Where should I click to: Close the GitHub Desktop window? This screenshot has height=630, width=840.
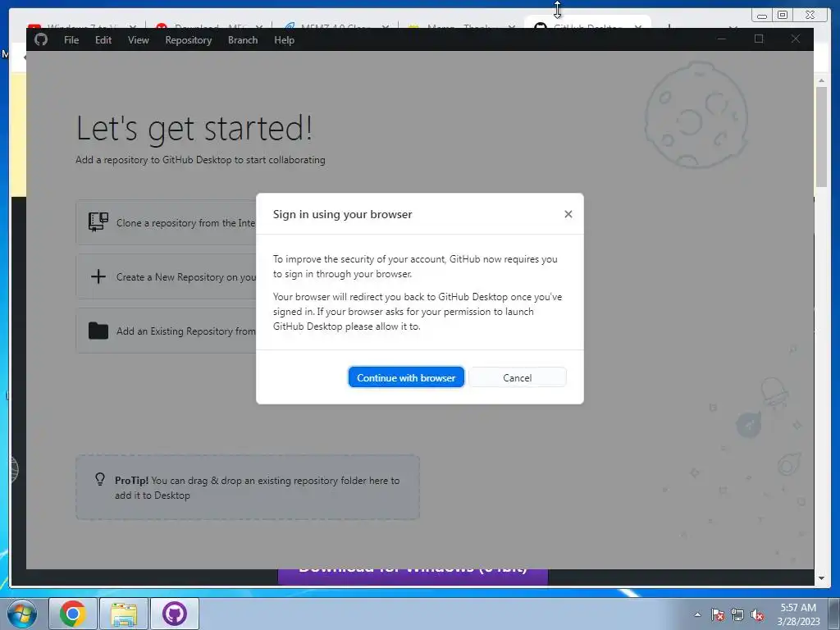pos(796,39)
